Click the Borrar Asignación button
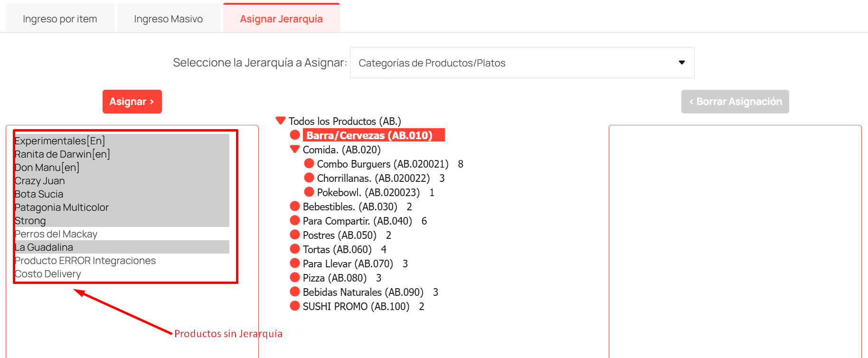 click(x=735, y=102)
